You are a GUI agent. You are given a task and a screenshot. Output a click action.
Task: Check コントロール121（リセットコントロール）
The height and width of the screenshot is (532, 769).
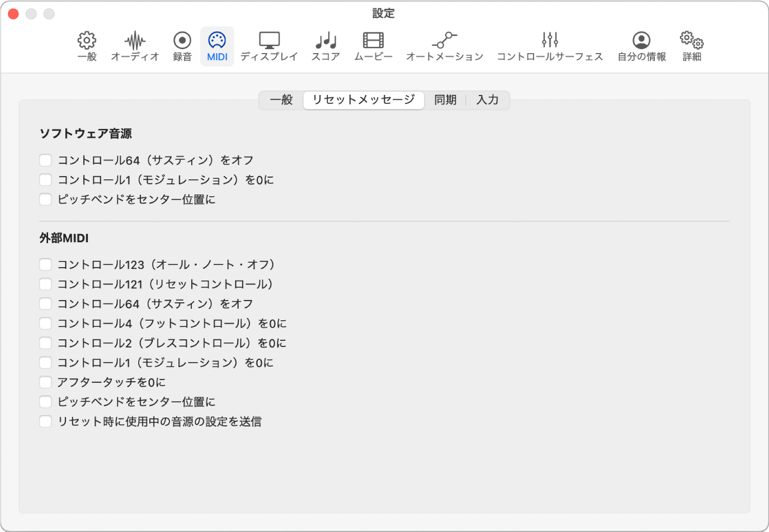click(45, 284)
